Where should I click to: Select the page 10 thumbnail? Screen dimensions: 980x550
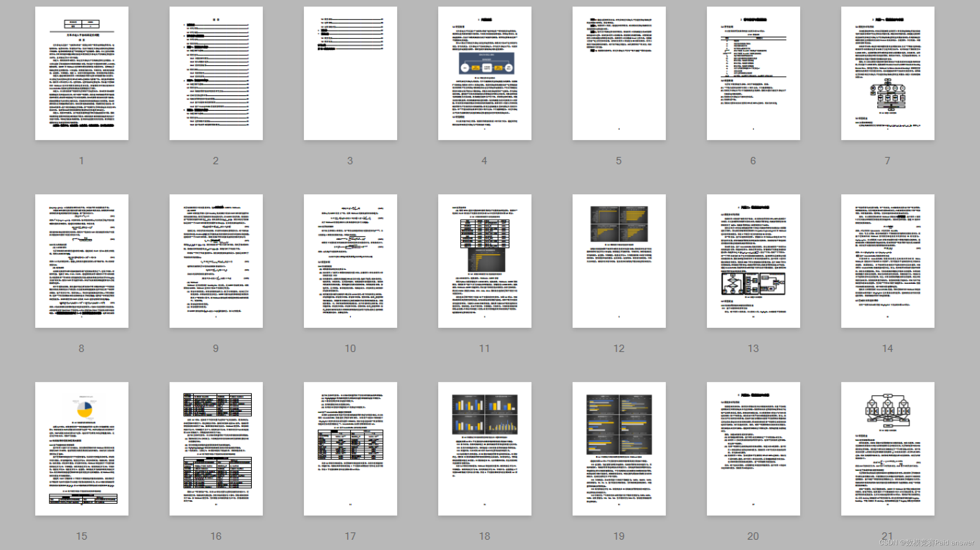tap(351, 261)
